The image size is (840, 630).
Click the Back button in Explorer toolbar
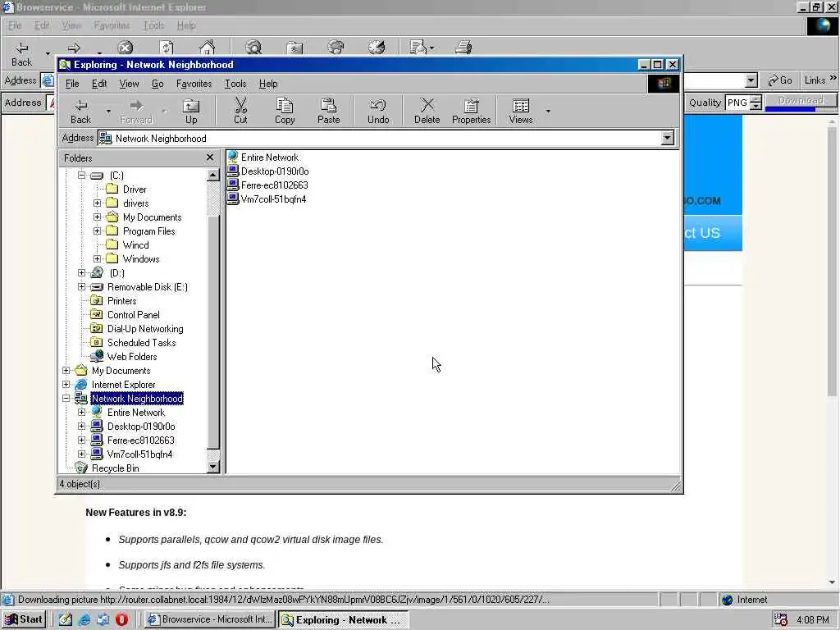pos(81,111)
